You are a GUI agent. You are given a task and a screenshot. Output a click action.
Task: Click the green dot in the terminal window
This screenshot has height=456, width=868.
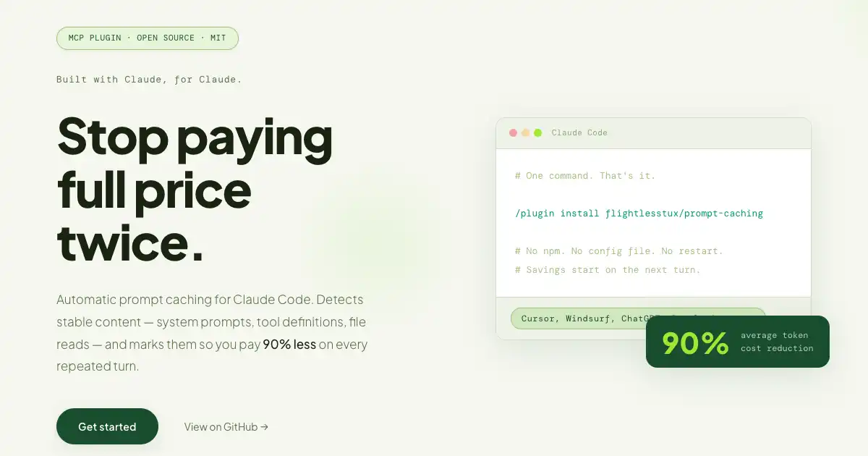(x=538, y=133)
